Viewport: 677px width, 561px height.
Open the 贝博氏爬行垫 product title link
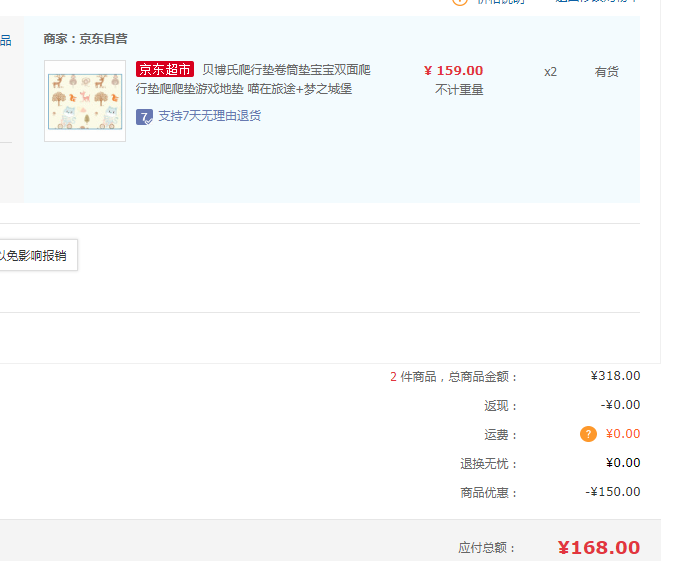pyautogui.click(x=285, y=79)
